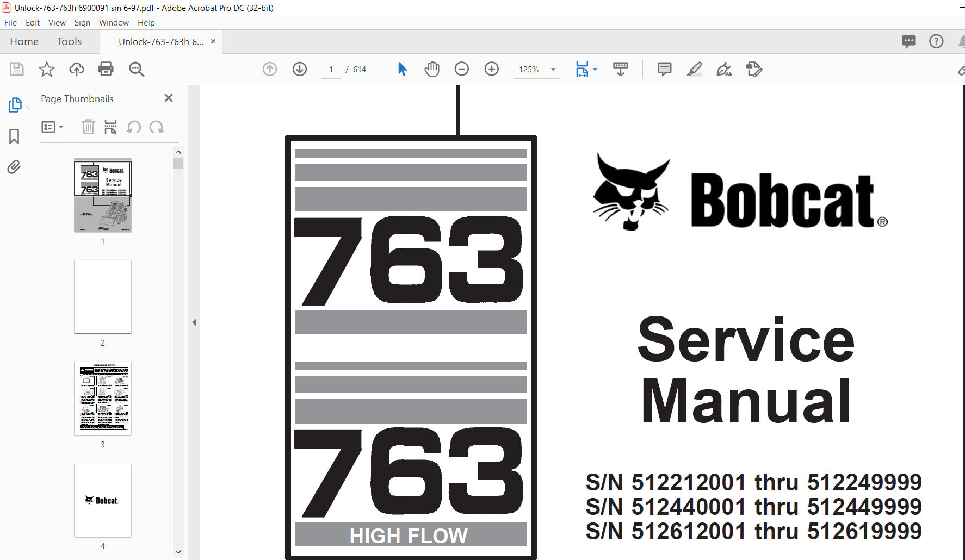The height and width of the screenshot is (560, 965).
Task: Open the help question mark icon
Action: (936, 41)
